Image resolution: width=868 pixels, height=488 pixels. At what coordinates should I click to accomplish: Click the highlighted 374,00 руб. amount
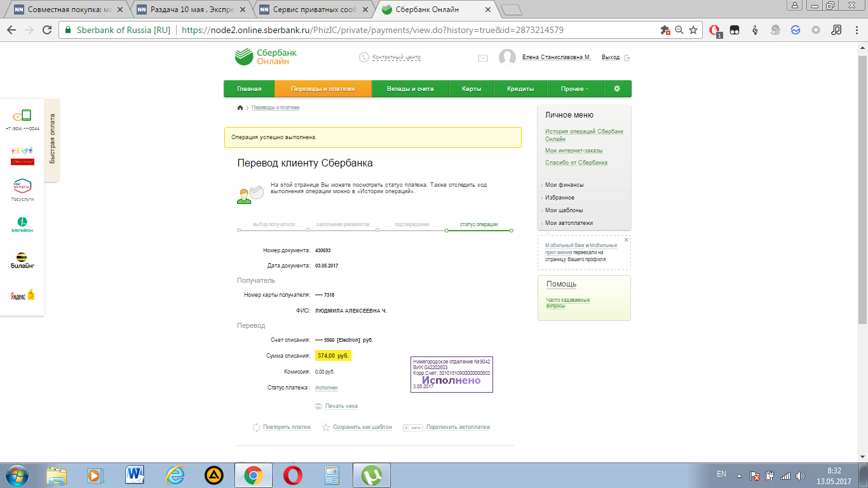click(333, 356)
